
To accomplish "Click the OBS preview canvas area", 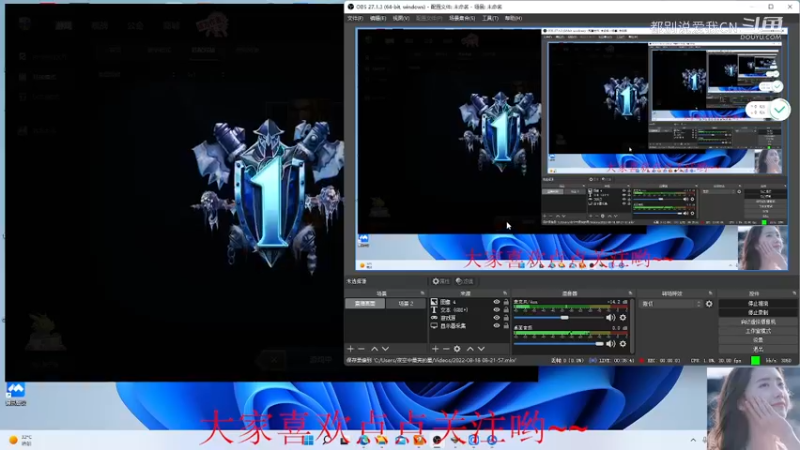I will click(571, 149).
